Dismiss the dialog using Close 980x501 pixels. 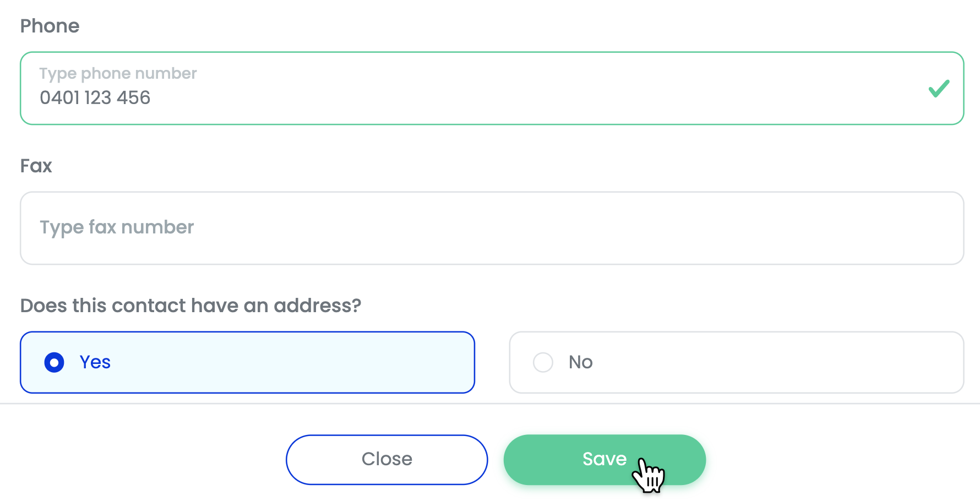(386, 459)
